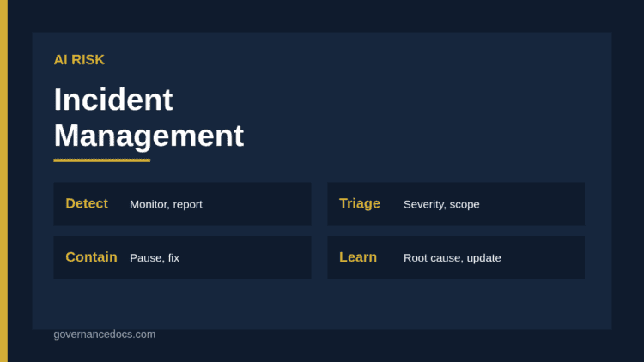This screenshot has height=362, width=644.
Task: Select the 'Root cause, update' description
Action: 453,257
